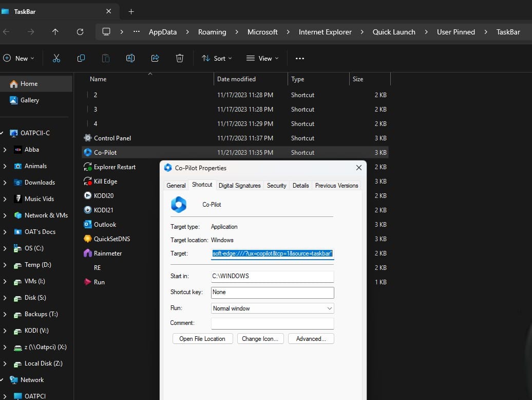Expand the Abba folder node

pyautogui.click(x=5, y=150)
